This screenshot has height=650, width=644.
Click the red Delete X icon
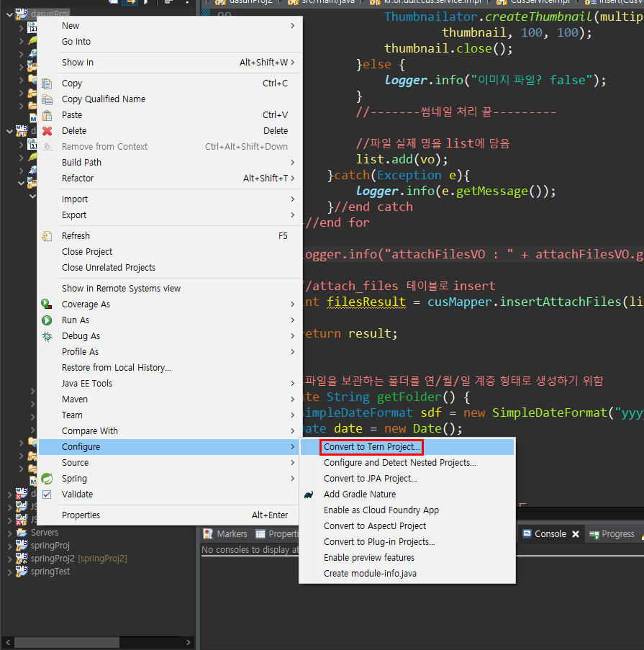tap(47, 130)
